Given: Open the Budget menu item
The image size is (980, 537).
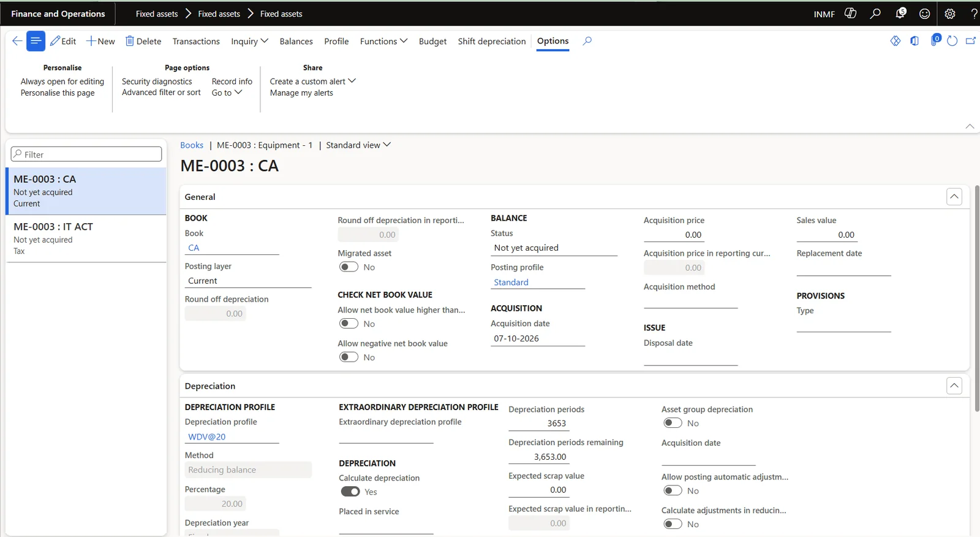Looking at the screenshot, I should click(433, 41).
